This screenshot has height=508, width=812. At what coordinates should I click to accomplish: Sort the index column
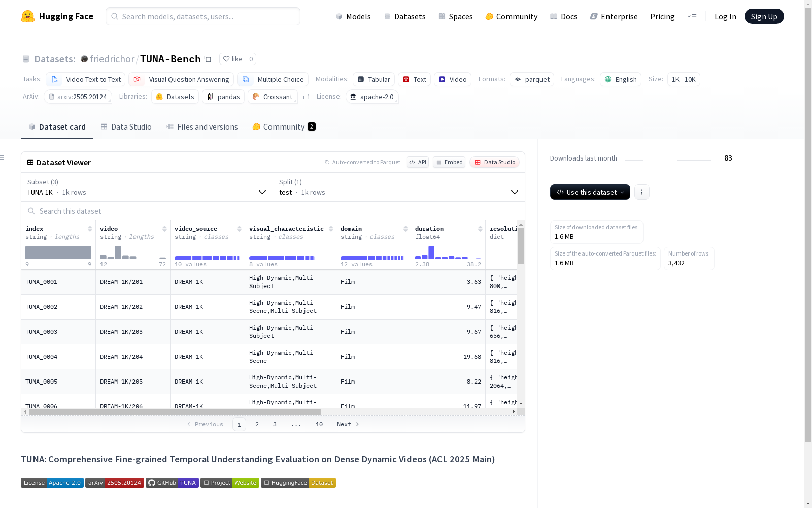[90, 229]
